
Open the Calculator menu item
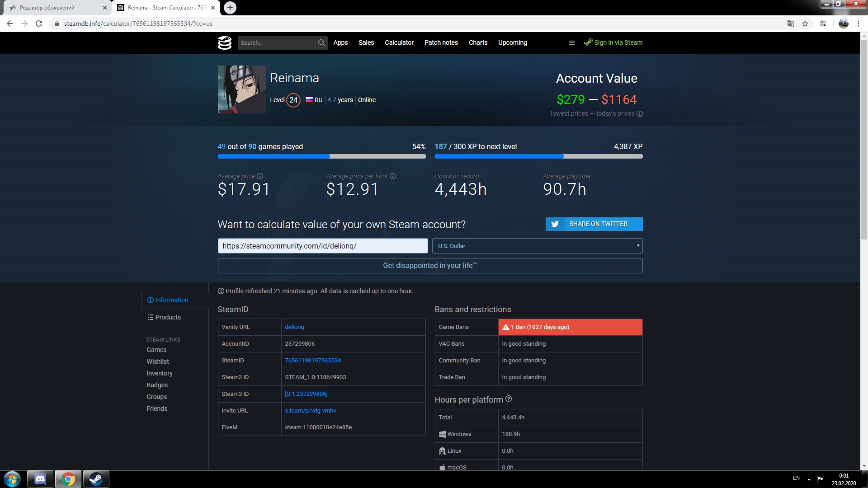pos(399,42)
